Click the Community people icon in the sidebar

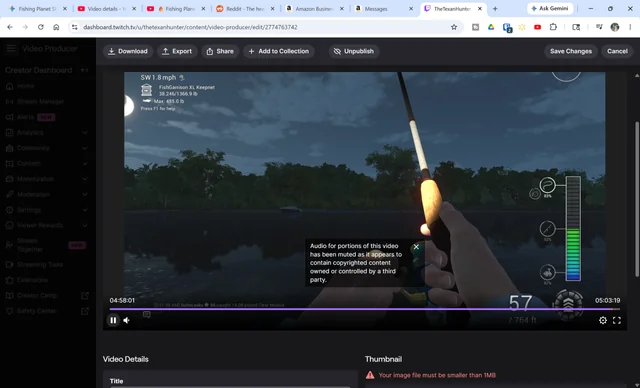pos(9,148)
